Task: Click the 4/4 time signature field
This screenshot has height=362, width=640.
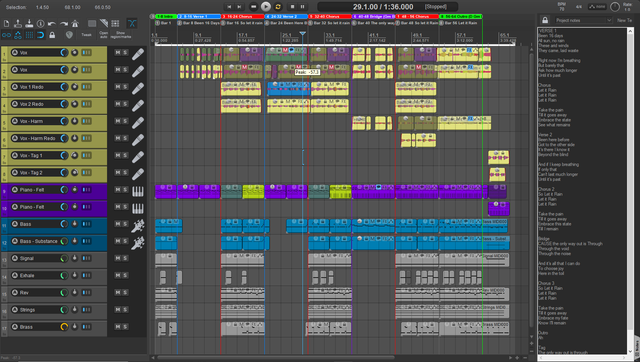Action: coord(578,7)
